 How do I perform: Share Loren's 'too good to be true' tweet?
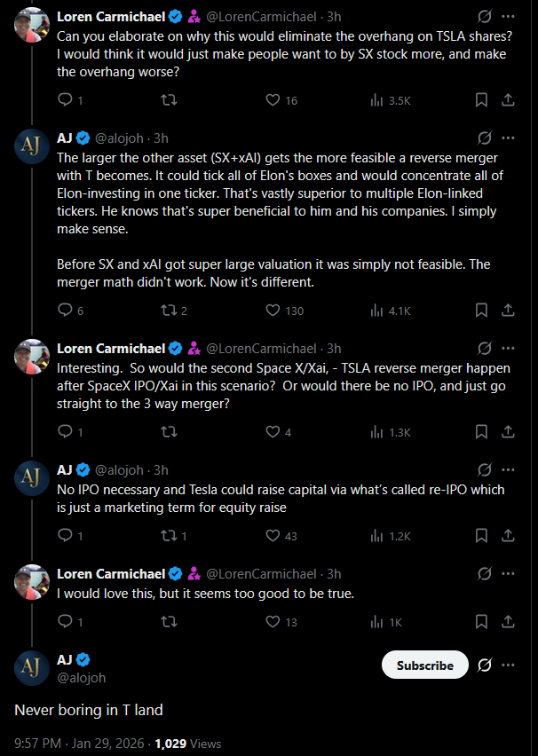click(x=508, y=622)
